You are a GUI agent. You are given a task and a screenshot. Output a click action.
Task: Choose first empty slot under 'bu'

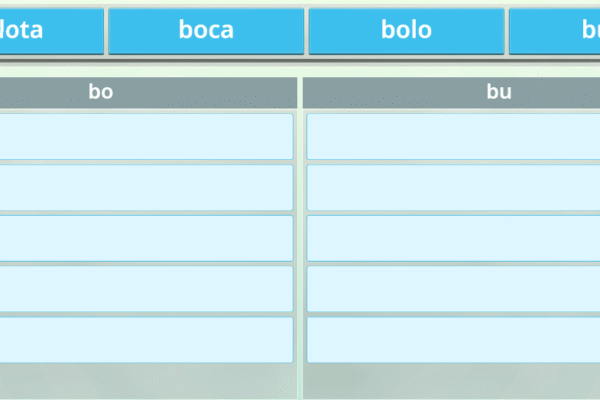coord(453,136)
